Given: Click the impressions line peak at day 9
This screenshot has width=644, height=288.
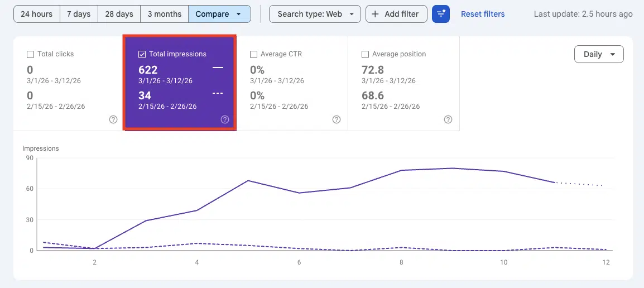Looking at the screenshot, I should pos(451,168).
